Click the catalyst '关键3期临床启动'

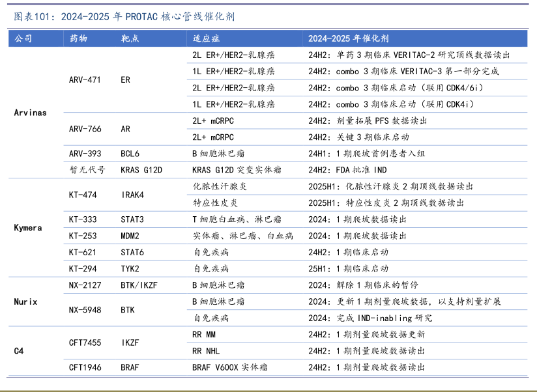click(358, 137)
